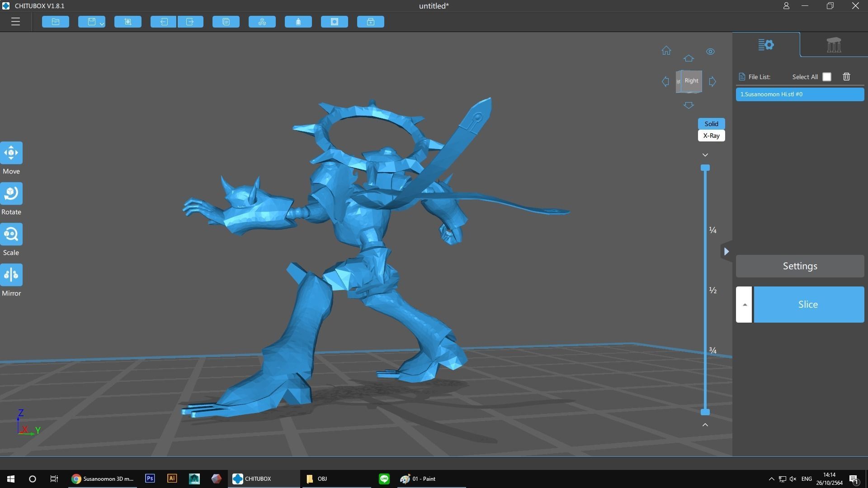
Task: Click the Hollow bottle icon
Action: coord(298,22)
